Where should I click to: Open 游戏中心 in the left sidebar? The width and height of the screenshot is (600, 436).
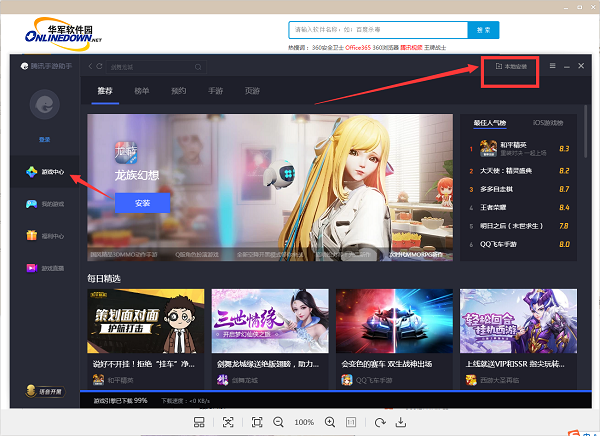pos(45,172)
